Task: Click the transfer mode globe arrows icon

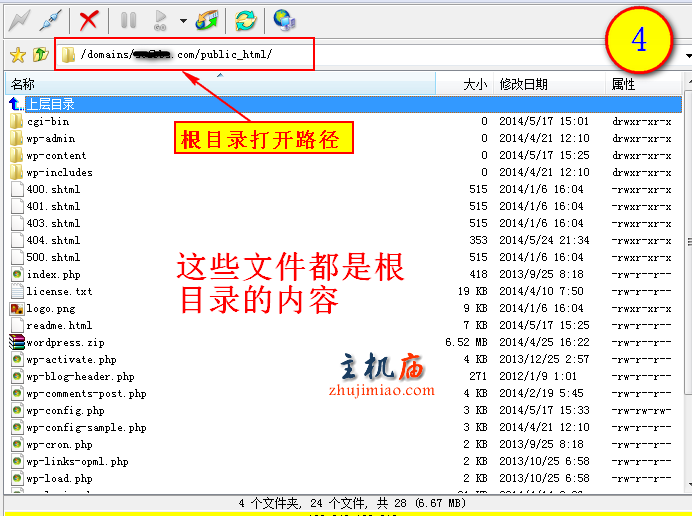Action: coord(207,20)
